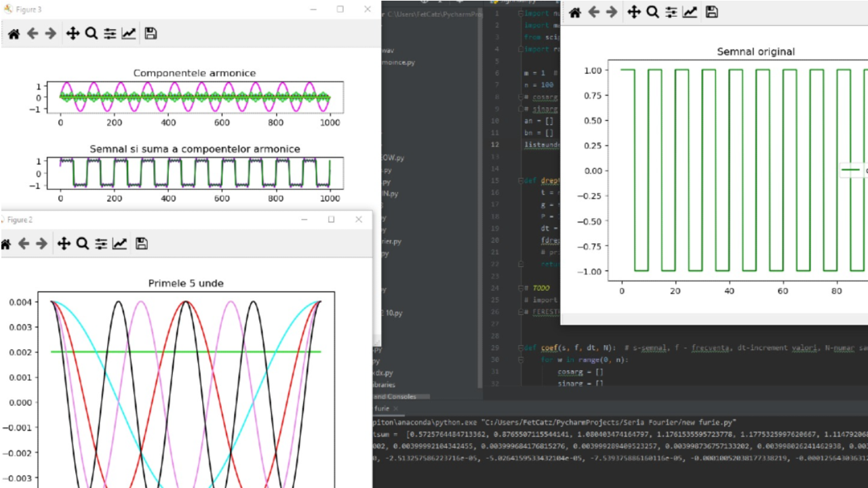The width and height of the screenshot is (868, 488).
Task: Click the green legend line in Semnal original
Action: pyautogui.click(x=850, y=171)
